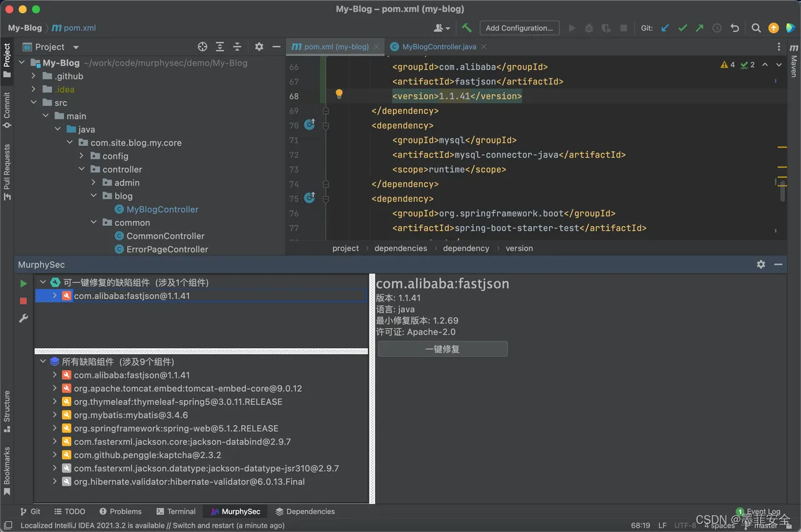Open Search Everywhere magnifier icon
The height and width of the screenshot is (532, 801).
[756, 28]
